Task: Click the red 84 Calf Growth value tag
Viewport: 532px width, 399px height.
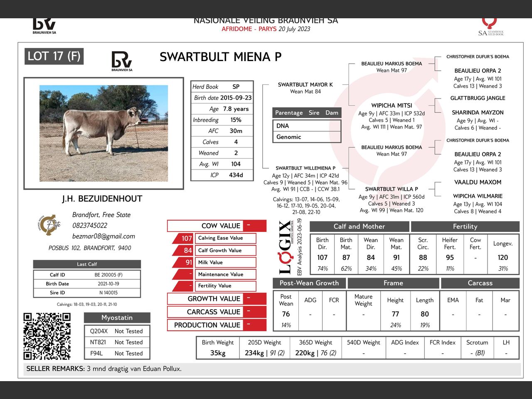Action: [183, 250]
